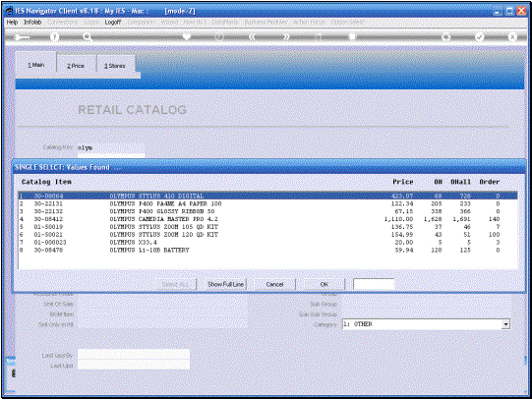
Task: Open the Action Focus menu
Action: [x=309, y=22]
